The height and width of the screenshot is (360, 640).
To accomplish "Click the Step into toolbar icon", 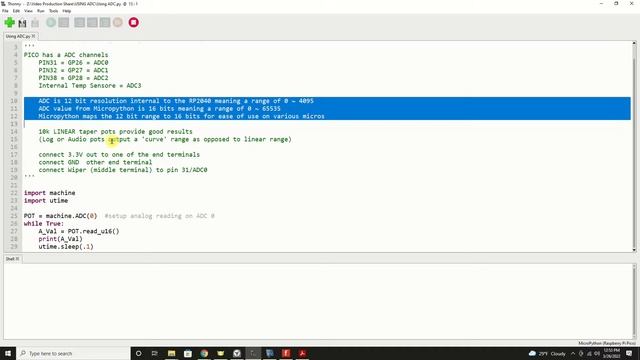I will tap(92, 22).
